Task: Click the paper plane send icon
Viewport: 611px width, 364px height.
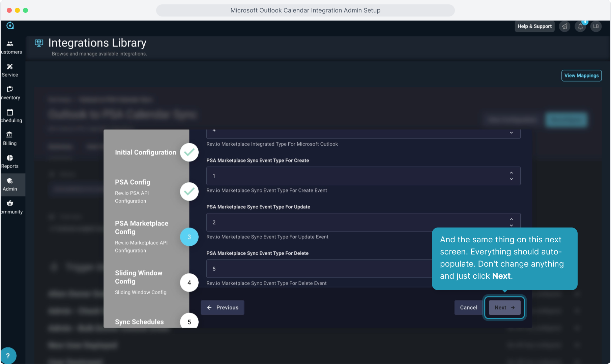Action: (x=564, y=26)
